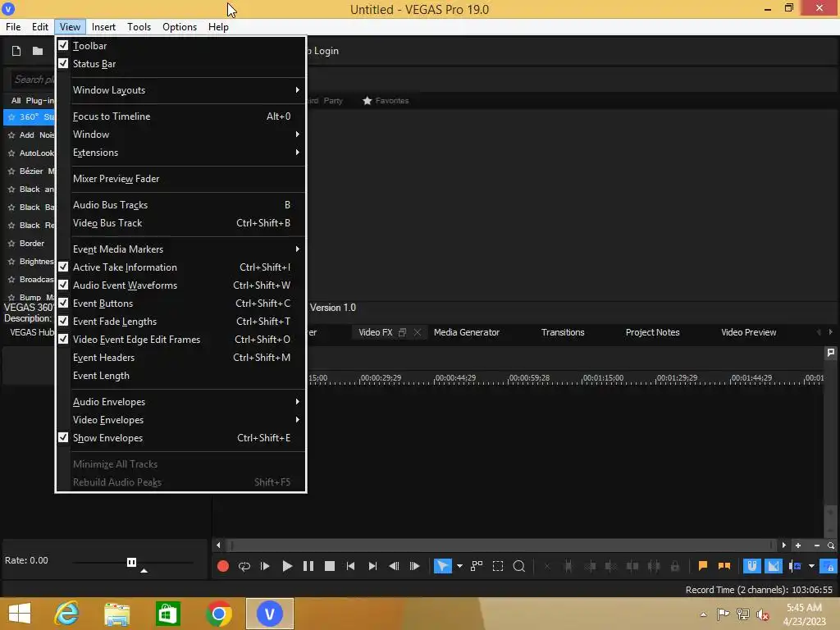The height and width of the screenshot is (630, 840).
Task: Undock the Video FX window icon
Action: coord(402,333)
